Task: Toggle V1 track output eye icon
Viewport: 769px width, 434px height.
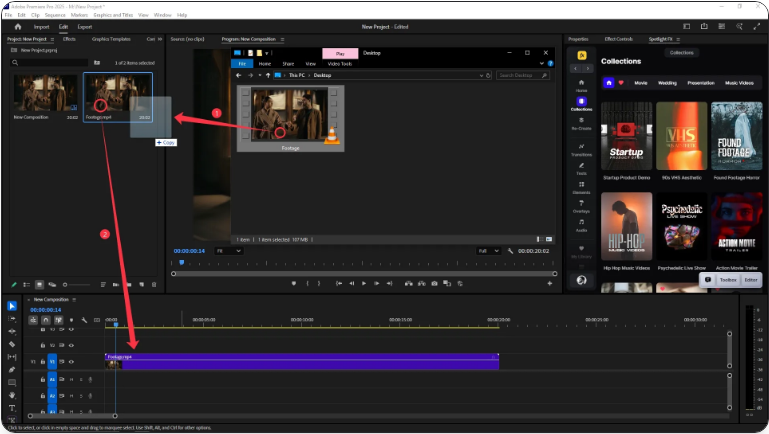Action: (73, 361)
